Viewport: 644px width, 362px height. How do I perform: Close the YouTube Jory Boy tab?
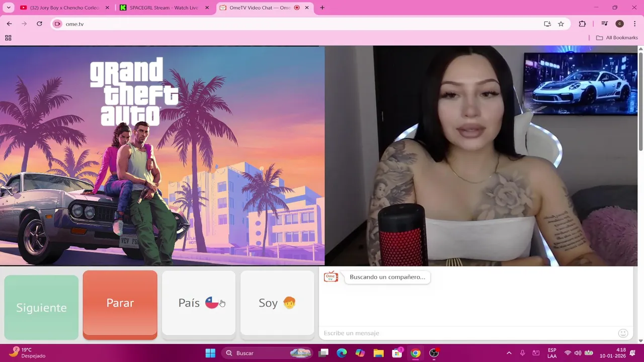[107, 8]
